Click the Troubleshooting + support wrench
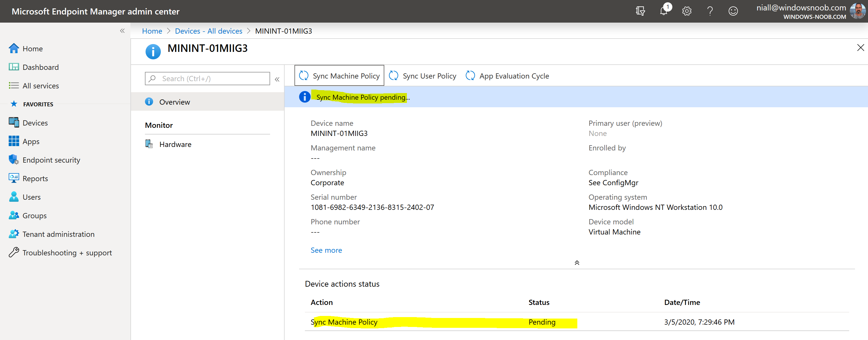 point(14,252)
